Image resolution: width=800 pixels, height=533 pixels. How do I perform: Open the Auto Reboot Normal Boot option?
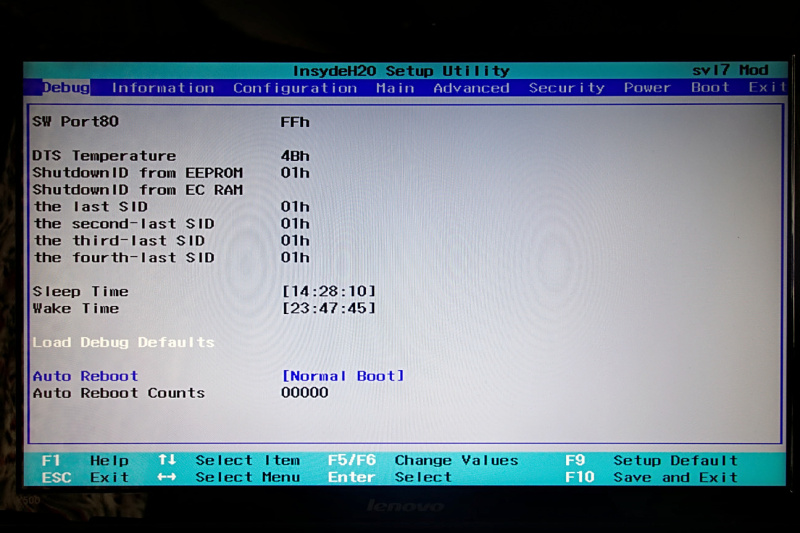[x=343, y=376]
